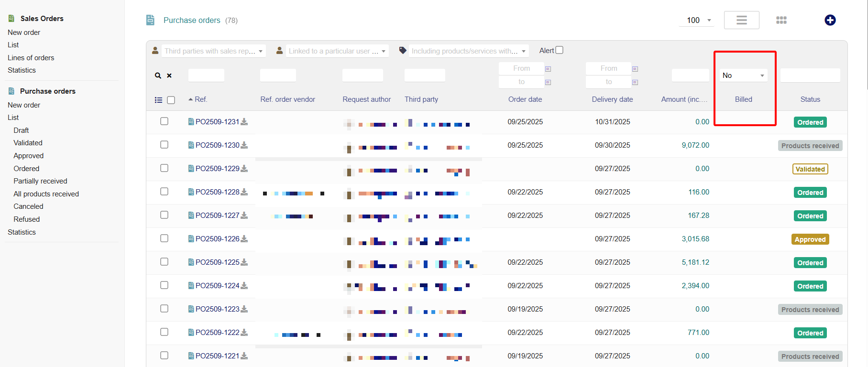
Task: Tick the checkbox for PO2509-1230
Action: click(164, 145)
